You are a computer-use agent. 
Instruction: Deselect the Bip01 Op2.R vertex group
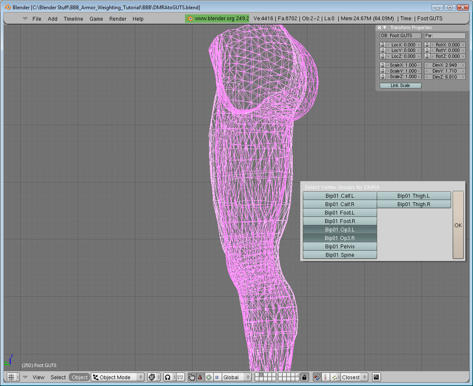point(340,238)
